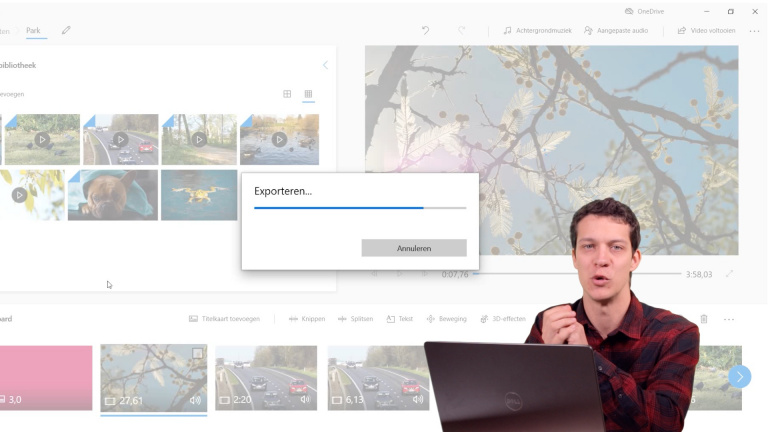Viewport: 768px width, 432px height.
Task: Select the birds on grass video thumbnail
Action: tap(42, 140)
